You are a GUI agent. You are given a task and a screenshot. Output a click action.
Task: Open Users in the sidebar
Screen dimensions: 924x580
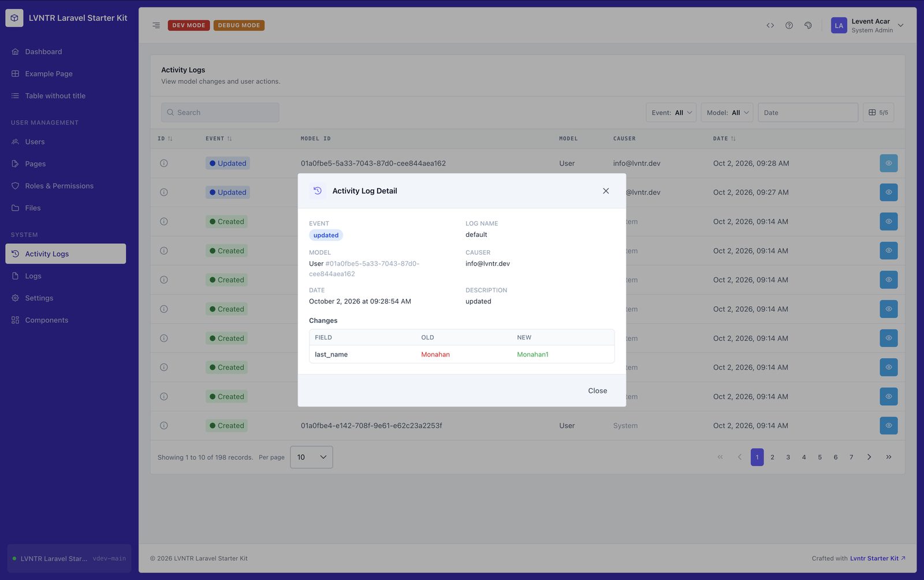(x=66, y=142)
